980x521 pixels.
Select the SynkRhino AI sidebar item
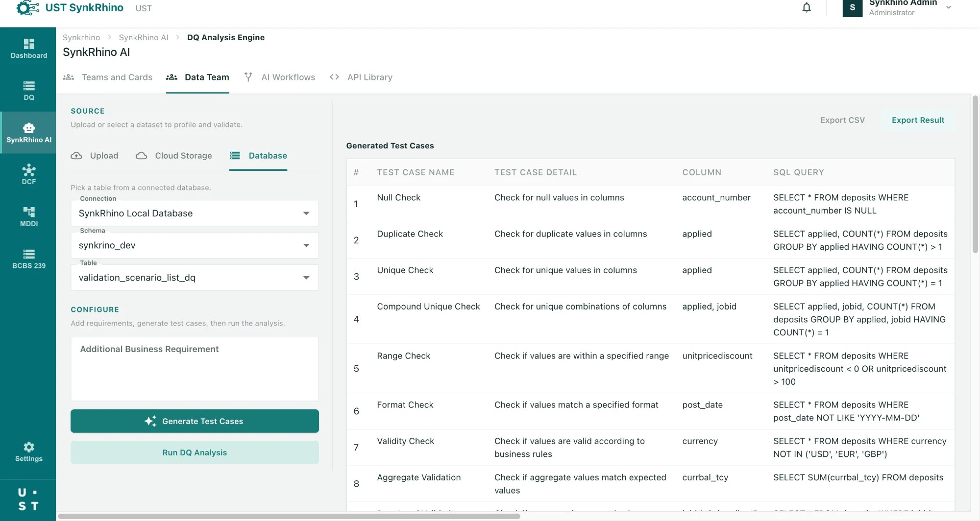(x=28, y=133)
